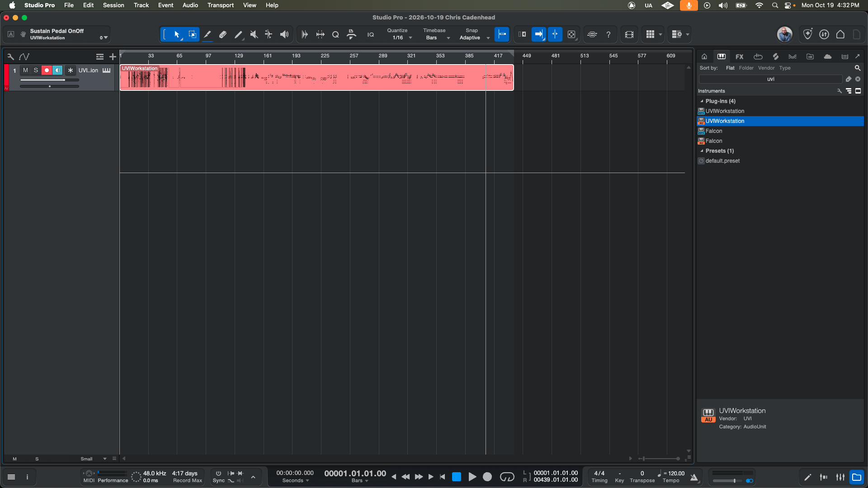Select the Arrow tool in toolbar
Image resolution: width=868 pixels, height=488 pixels.
177,34
